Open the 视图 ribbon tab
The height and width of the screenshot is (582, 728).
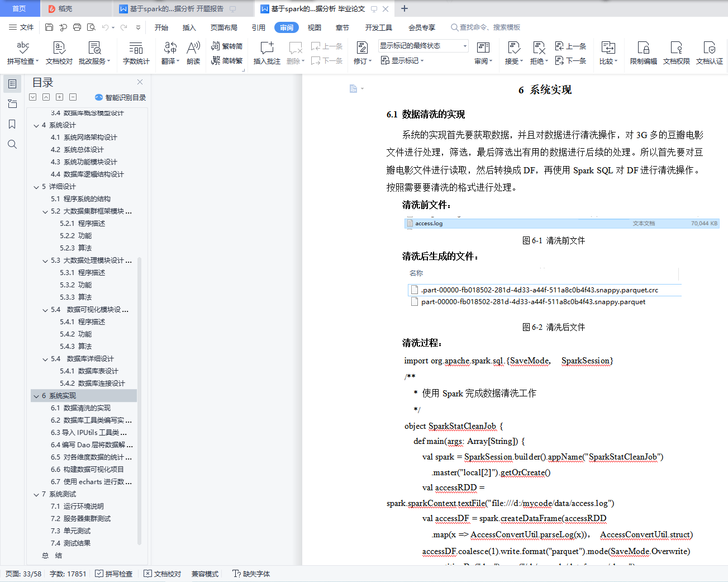pos(315,27)
